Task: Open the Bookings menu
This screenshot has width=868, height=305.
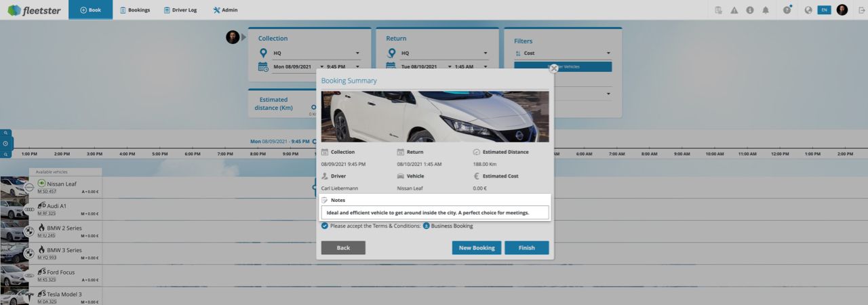Action: click(x=134, y=10)
